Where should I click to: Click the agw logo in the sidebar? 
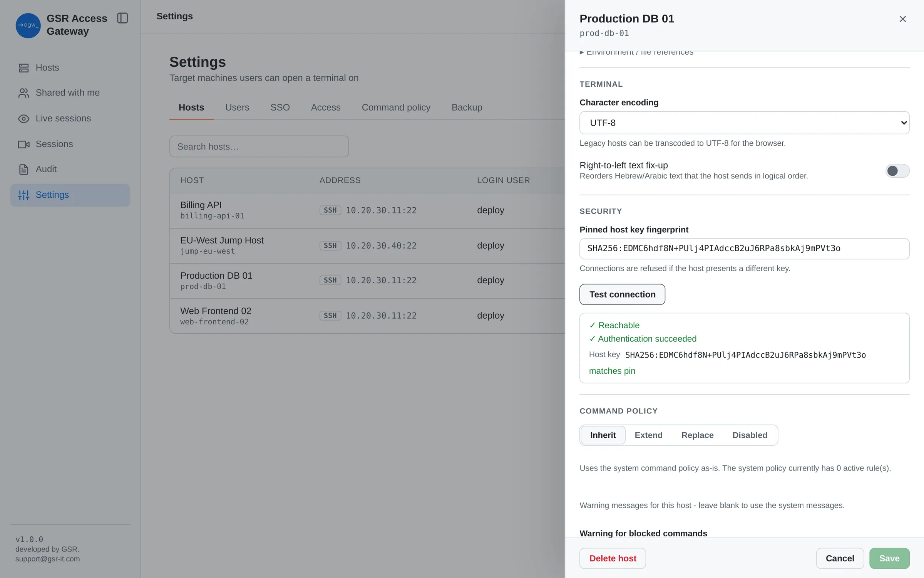28,25
